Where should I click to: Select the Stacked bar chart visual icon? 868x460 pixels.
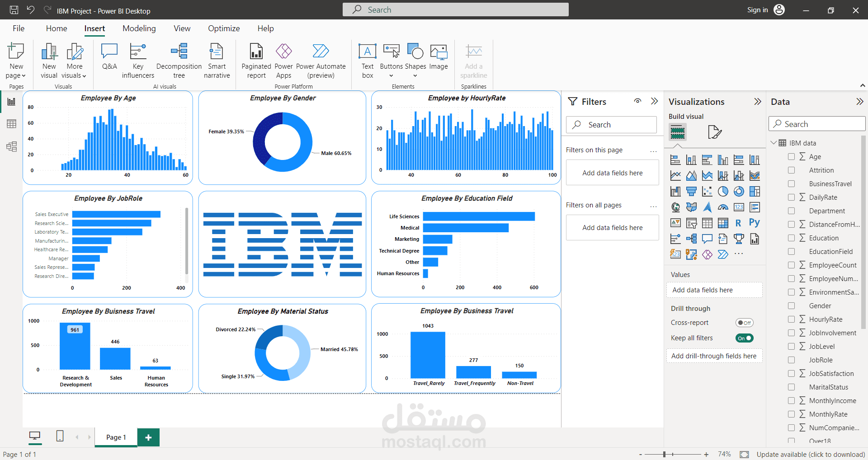(x=675, y=160)
